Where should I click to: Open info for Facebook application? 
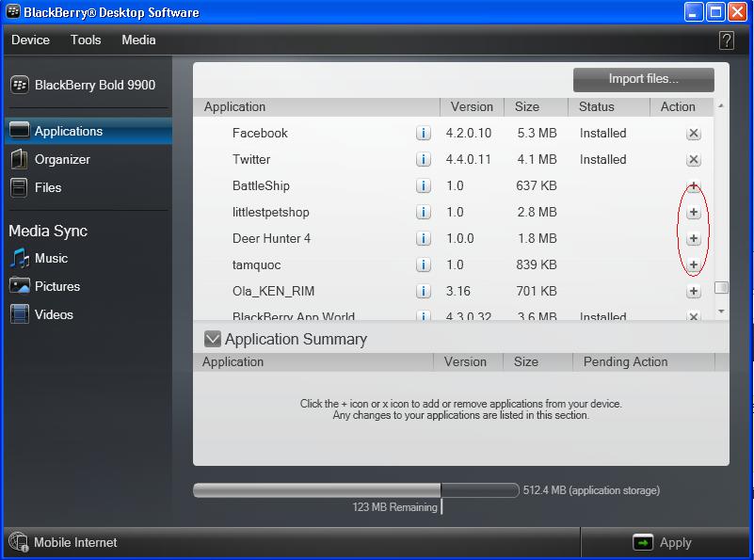pyautogui.click(x=424, y=133)
